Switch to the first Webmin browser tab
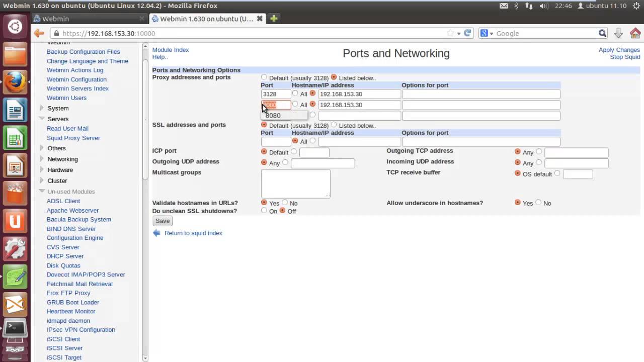644x362 pixels. (x=89, y=19)
